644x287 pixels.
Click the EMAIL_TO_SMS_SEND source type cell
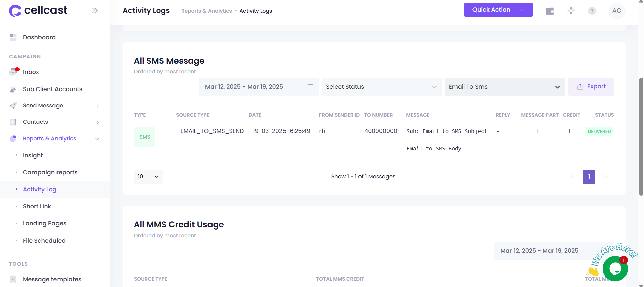point(212,131)
